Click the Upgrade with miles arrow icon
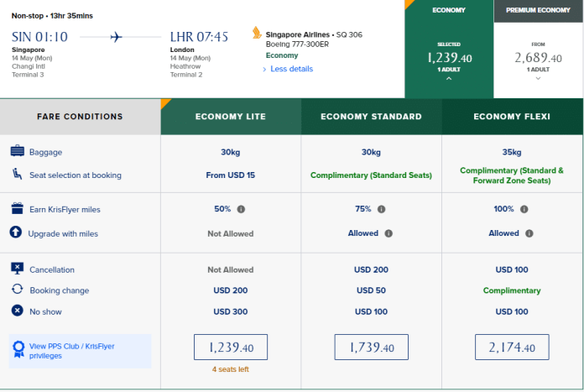The width and height of the screenshot is (584, 392). (x=16, y=232)
